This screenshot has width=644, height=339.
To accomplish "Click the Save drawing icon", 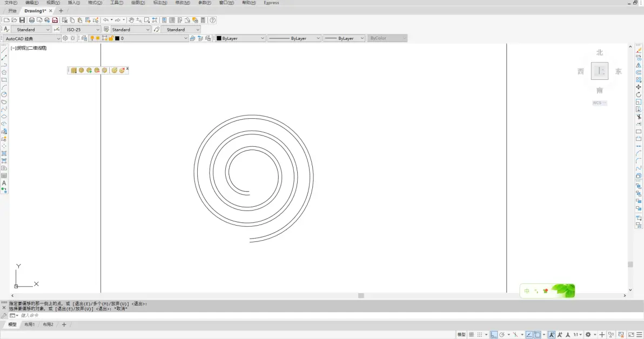I will click(x=22, y=20).
